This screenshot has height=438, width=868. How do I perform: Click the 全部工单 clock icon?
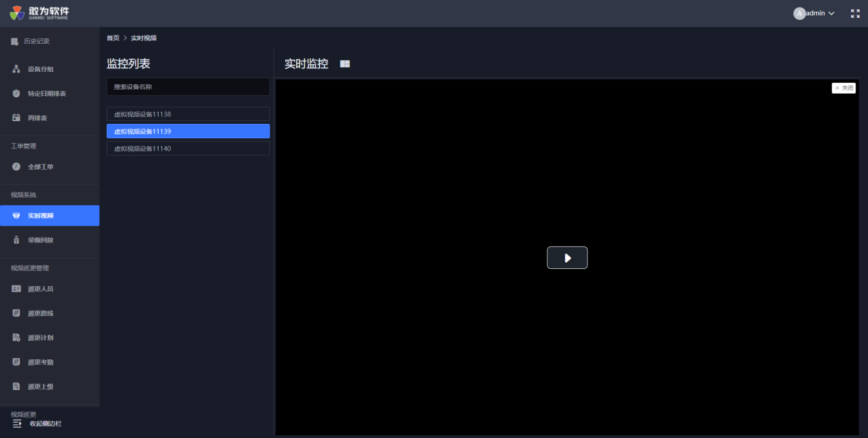point(16,167)
